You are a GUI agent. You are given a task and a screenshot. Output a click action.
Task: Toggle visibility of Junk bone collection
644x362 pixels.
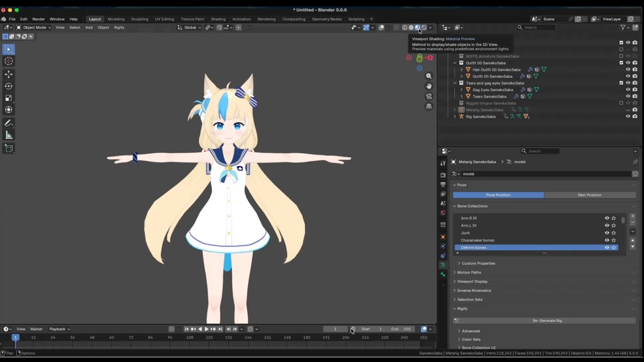(607, 233)
